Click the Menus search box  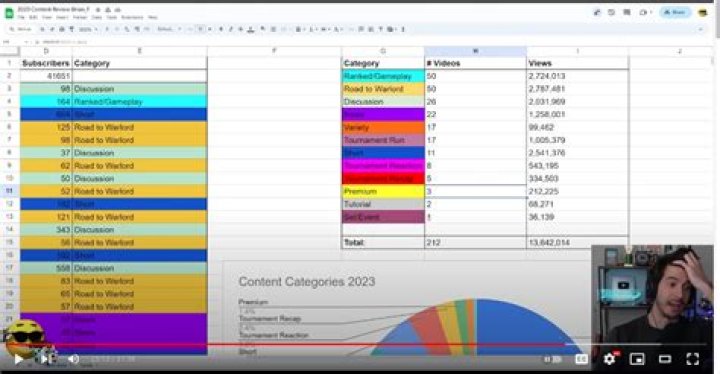(x=21, y=29)
